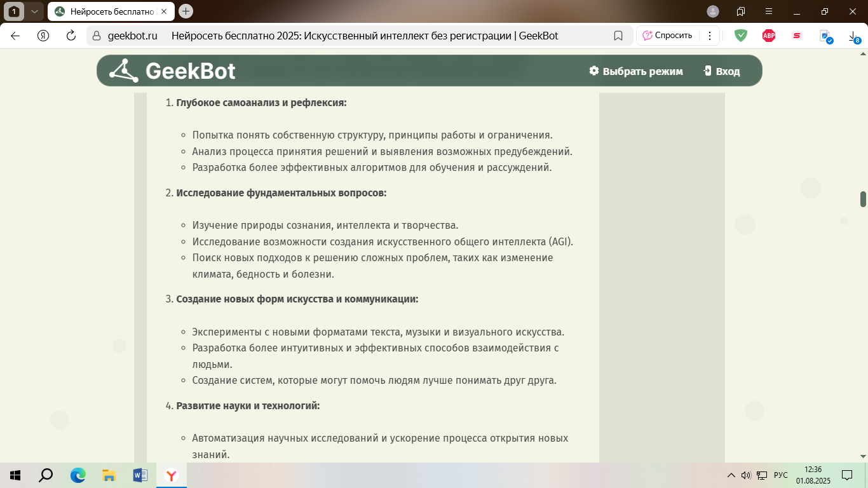The height and width of the screenshot is (488, 868).
Task: Click the GeekBot logo in the header
Action: pos(172,71)
